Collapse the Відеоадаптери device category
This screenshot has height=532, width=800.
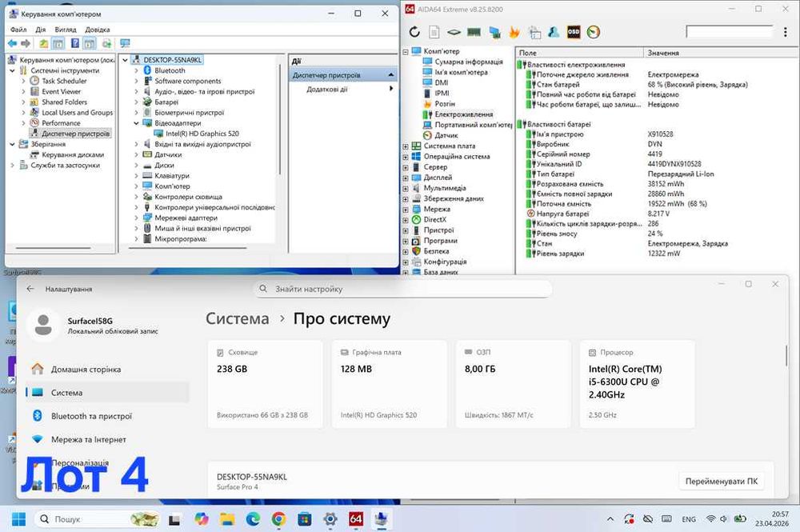pyautogui.click(x=136, y=123)
